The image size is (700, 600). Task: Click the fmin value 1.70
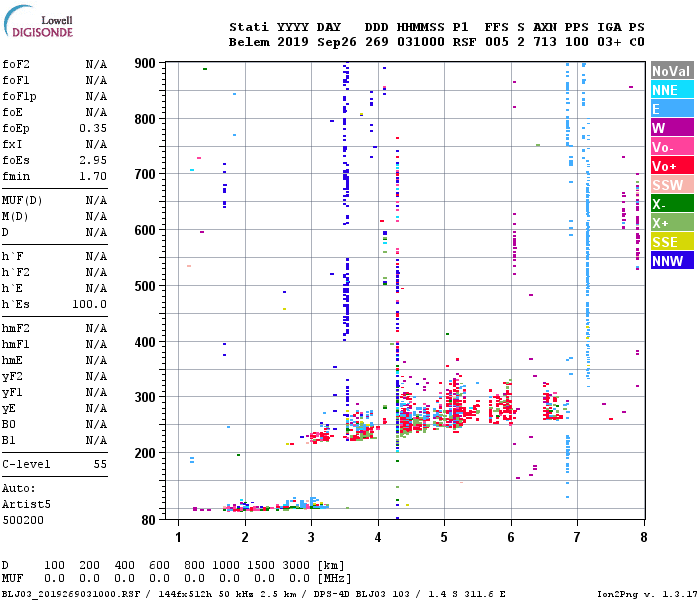[x=93, y=176]
